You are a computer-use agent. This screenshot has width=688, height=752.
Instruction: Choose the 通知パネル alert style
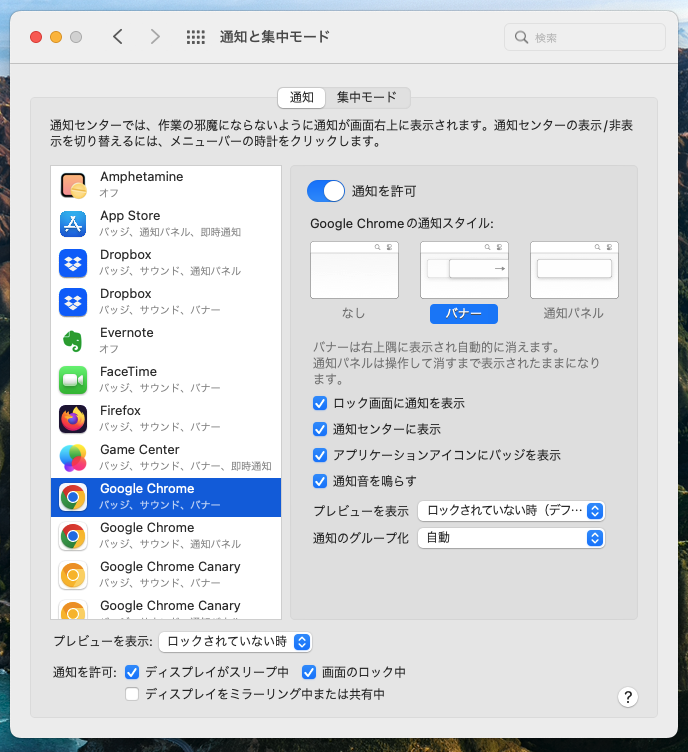coord(573,271)
